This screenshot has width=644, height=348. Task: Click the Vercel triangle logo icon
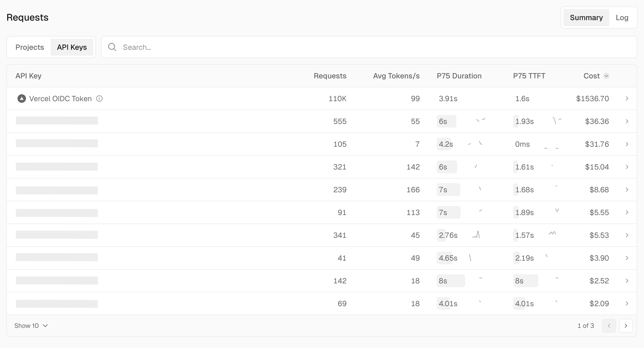22,99
